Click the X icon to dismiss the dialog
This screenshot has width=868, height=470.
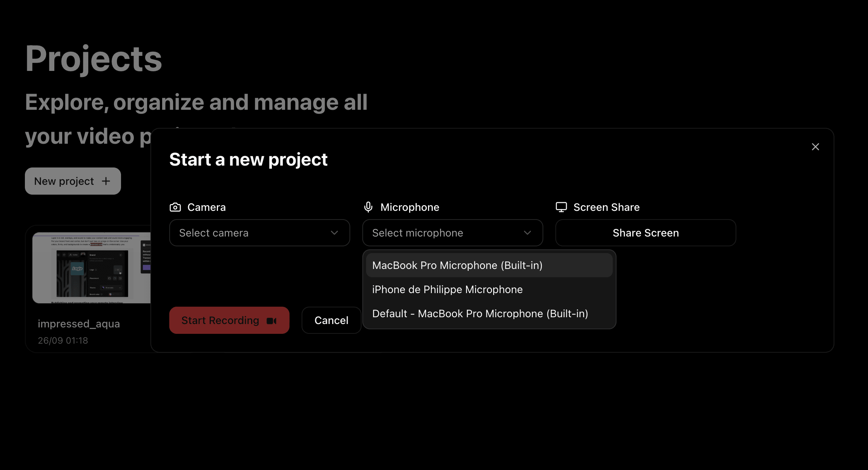coord(815,147)
